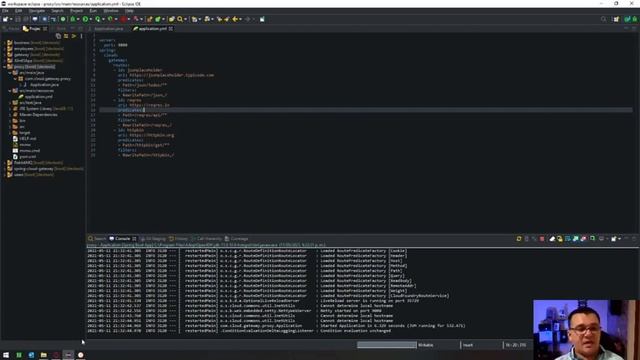Select the Project Explorer tab
This screenshot has width=640, height=360.
click(34, 29)
